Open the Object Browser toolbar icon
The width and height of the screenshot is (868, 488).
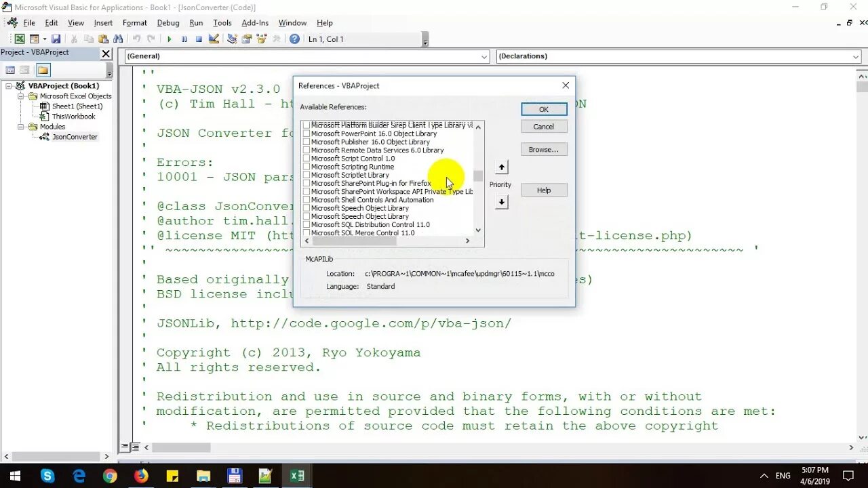[261, 39]
